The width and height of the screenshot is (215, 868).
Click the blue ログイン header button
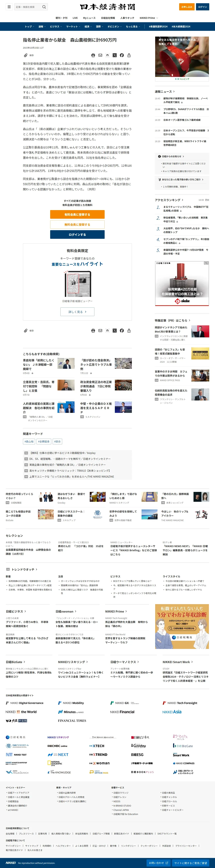point(202,7)
